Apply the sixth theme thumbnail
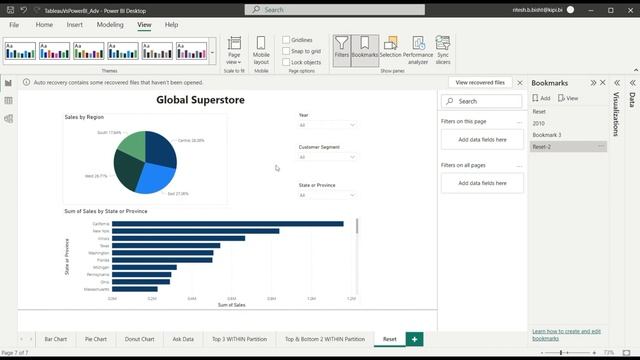 click(x=192, y=51)
